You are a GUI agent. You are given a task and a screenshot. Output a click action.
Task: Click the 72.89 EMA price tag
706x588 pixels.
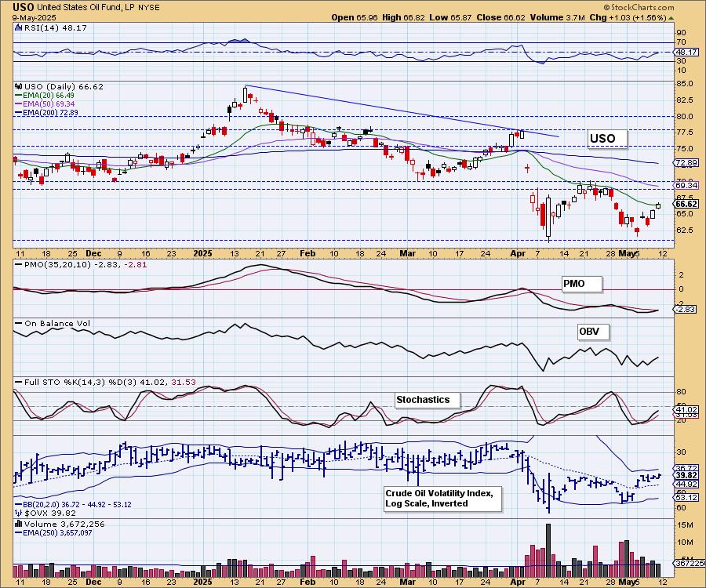(686, 163)
